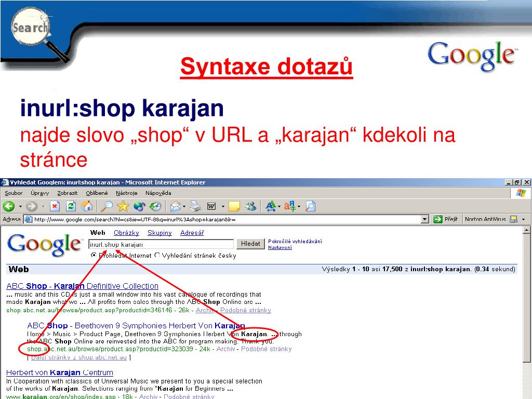Open the Soubor menu

click(x=14, y=193)
